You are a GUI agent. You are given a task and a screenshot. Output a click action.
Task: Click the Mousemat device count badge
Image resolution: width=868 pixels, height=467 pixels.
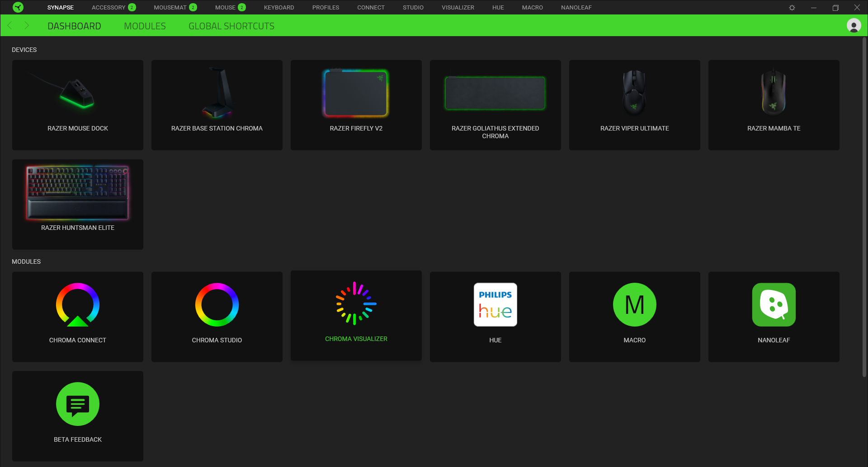point(193,7)
